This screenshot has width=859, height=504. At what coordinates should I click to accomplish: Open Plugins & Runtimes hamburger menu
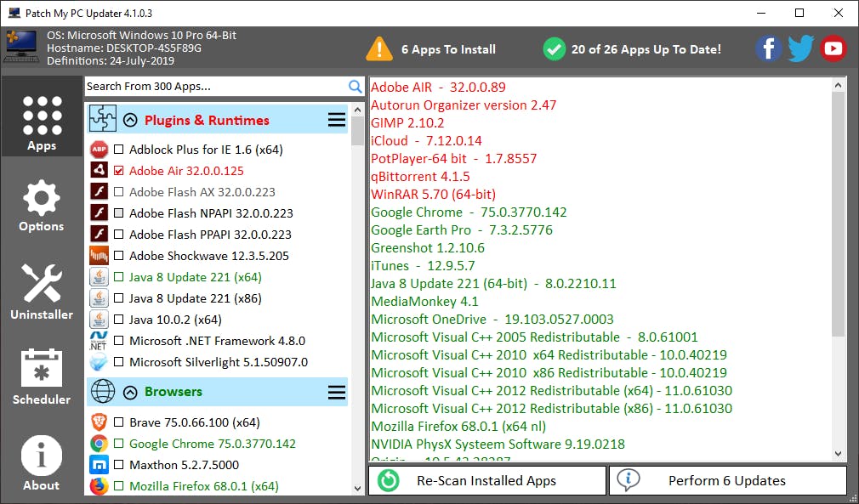[x=337, y=120]
